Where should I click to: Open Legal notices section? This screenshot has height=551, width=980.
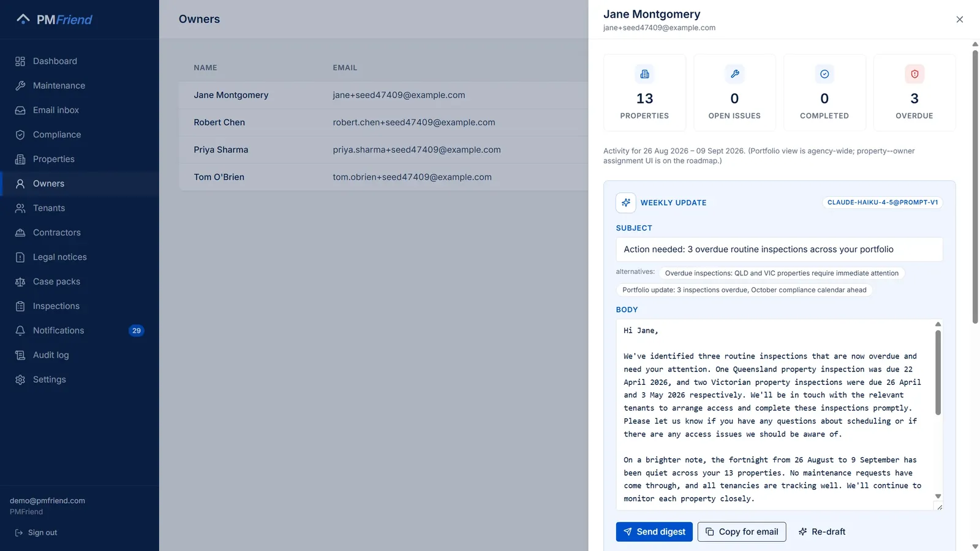(80, 257)
